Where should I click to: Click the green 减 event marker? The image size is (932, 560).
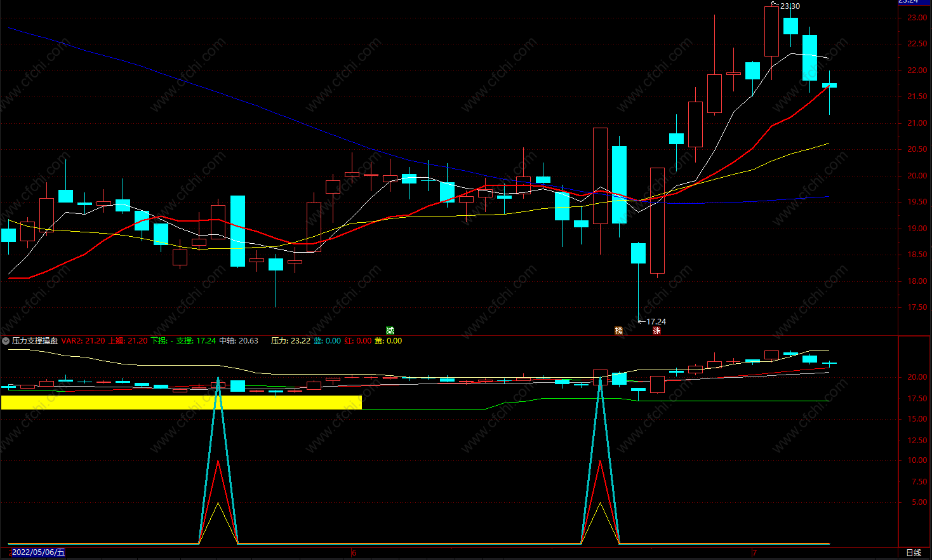click(390, 330)
